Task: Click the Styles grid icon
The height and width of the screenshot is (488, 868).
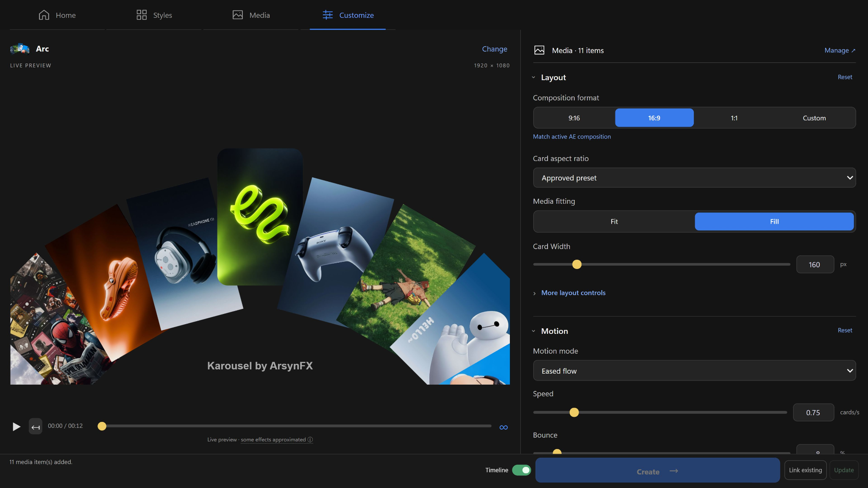Action: pyautogui.click(x=142, y=15)
